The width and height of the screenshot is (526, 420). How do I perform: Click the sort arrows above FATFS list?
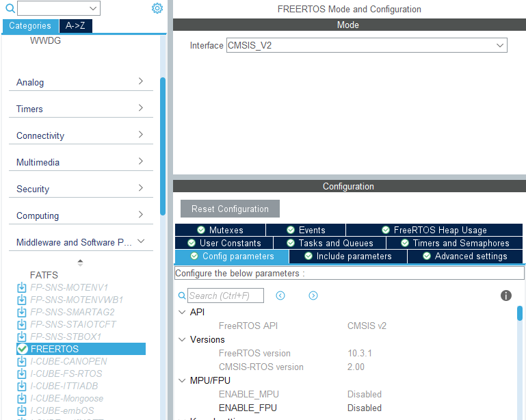[x=80, y=263]
